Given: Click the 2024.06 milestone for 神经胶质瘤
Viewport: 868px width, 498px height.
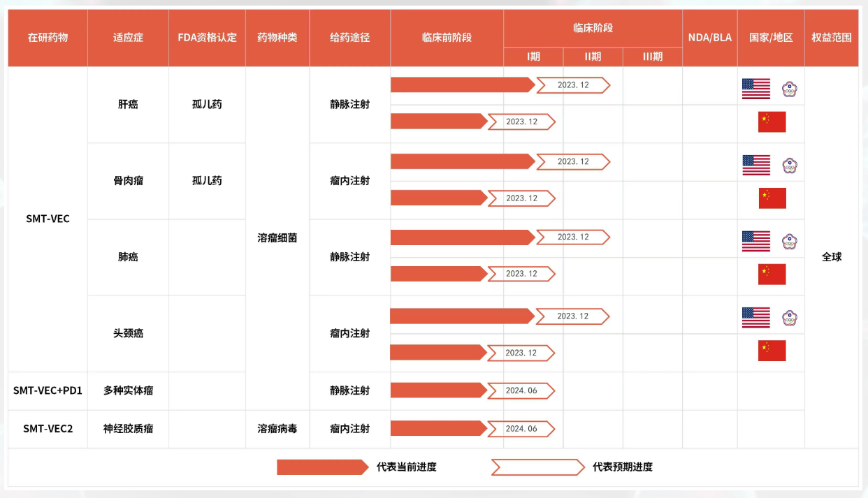Looking at the screenshot, I should [x=522, y=429].
